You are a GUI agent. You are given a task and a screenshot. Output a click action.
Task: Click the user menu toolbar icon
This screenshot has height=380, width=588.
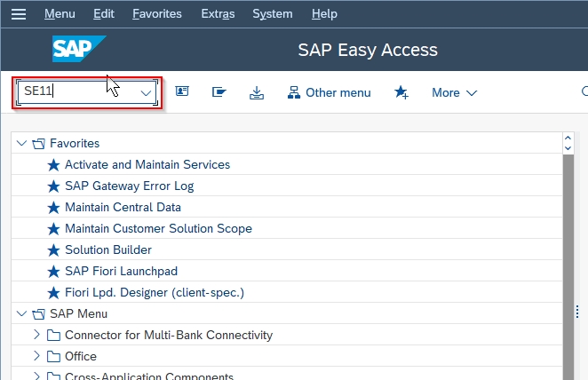[x=182, y=91]
